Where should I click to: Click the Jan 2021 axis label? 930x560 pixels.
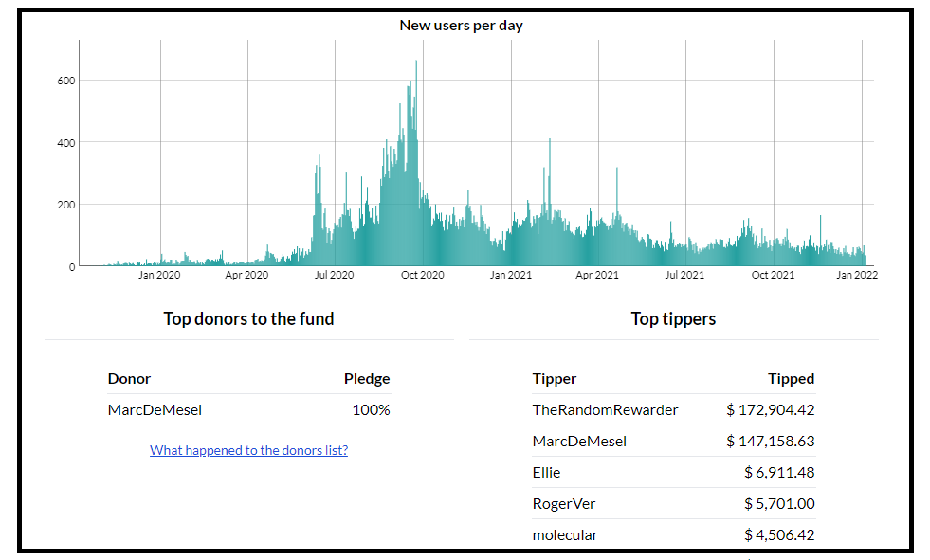tap(511, 275)
